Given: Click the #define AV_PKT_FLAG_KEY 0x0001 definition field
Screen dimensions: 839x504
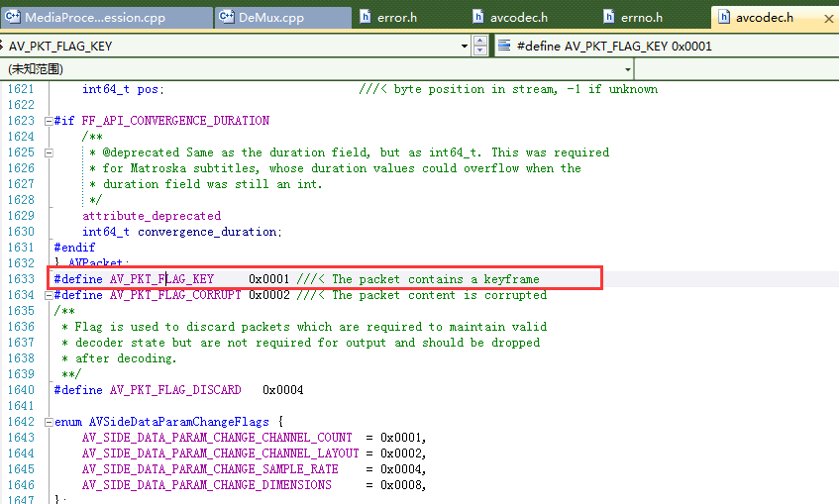Looking at the screenshot, I should click(x=667, y=46).
